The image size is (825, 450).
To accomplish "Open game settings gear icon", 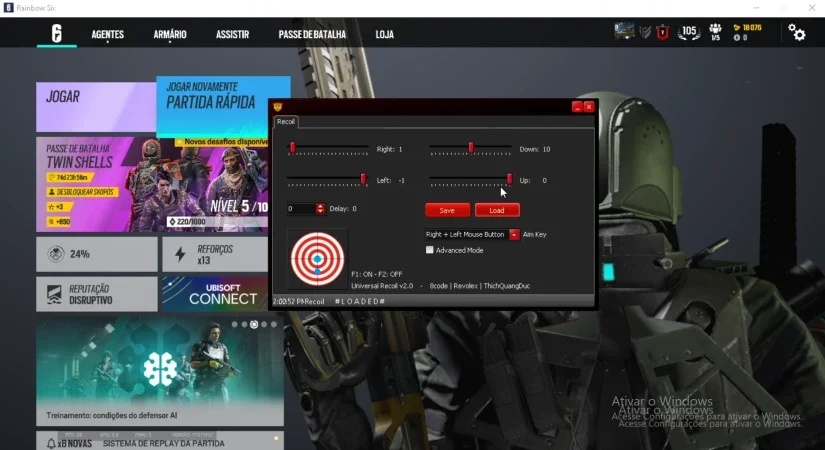I will pos(797,33).
